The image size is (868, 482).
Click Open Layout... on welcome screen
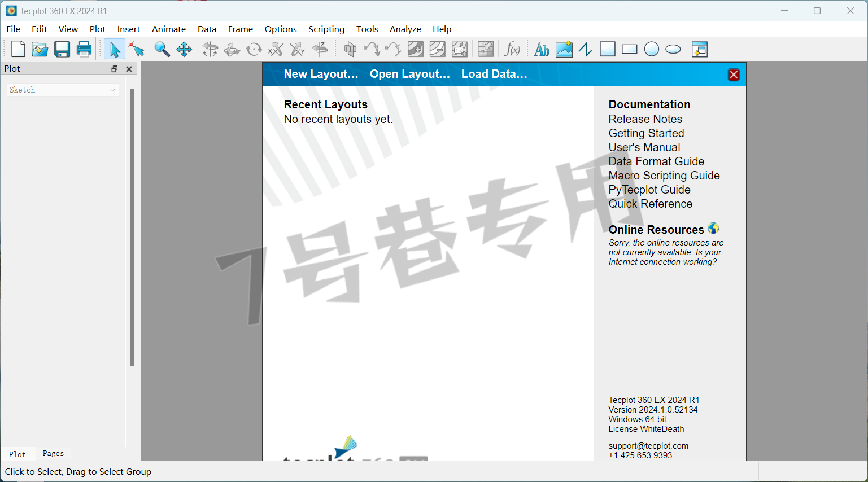(410, 74)
